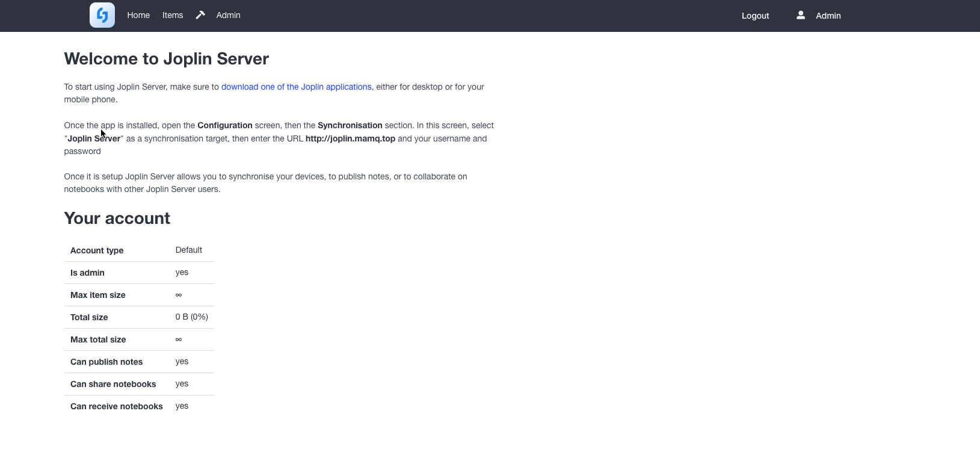Viewport: 980px width, 449px height.
Task: Click the bold Joplin Server target text
Action: 94,138
